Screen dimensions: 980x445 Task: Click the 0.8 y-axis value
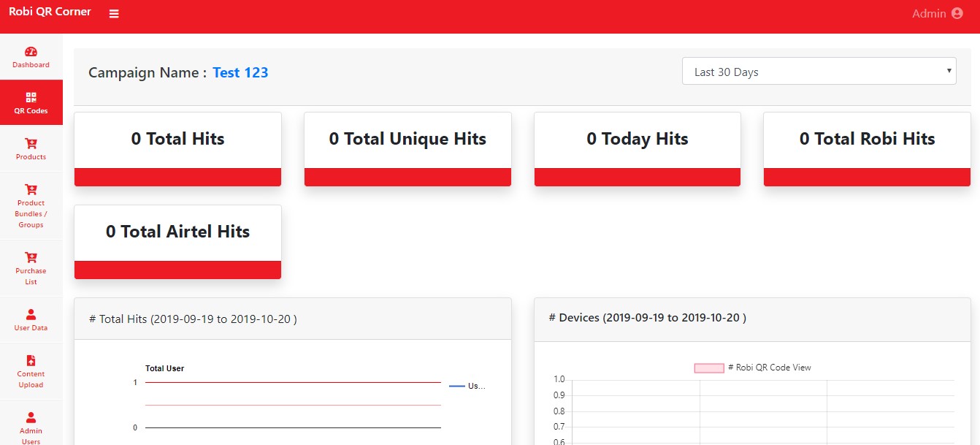pyautogui.click(x=559, y=411)
